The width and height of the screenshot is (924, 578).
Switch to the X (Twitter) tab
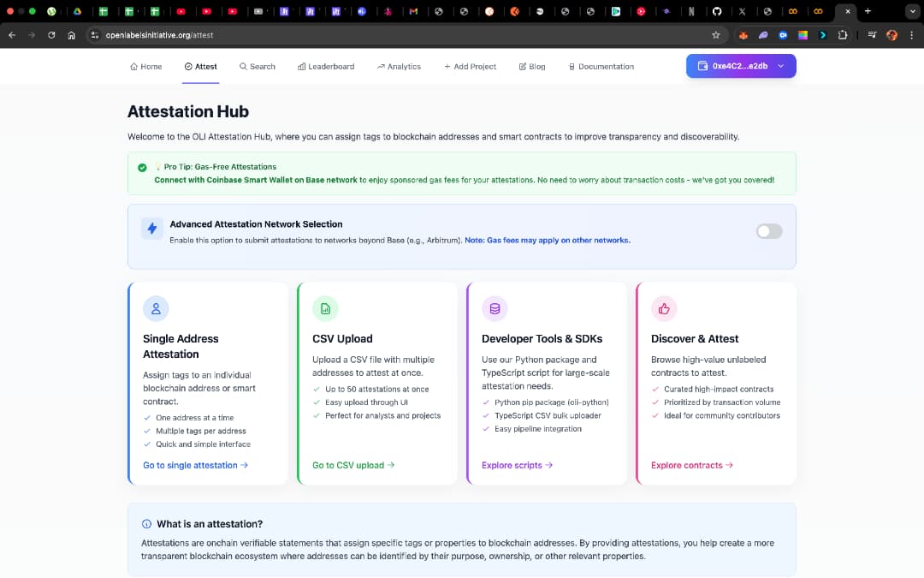click(742, 11)
